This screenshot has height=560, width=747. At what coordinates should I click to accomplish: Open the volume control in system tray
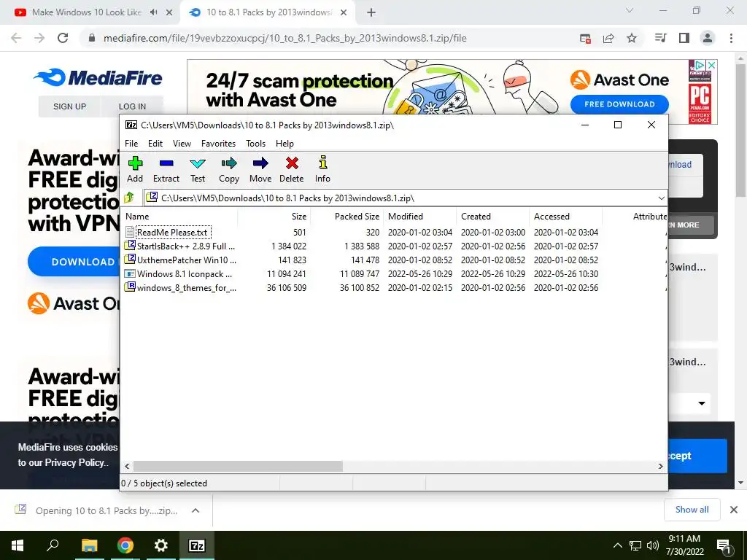pos(653,545)
